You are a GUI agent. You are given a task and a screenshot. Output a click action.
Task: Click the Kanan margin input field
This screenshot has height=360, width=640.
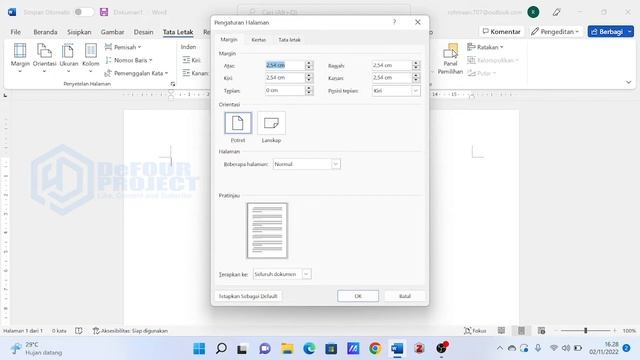pyautogui.click(x=391, y=78)
